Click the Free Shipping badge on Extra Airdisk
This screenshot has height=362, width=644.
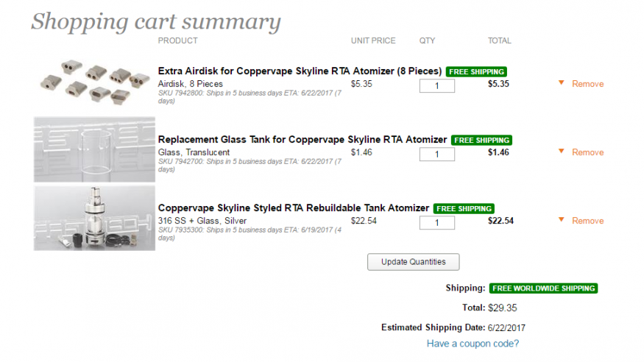pos(476,72)
